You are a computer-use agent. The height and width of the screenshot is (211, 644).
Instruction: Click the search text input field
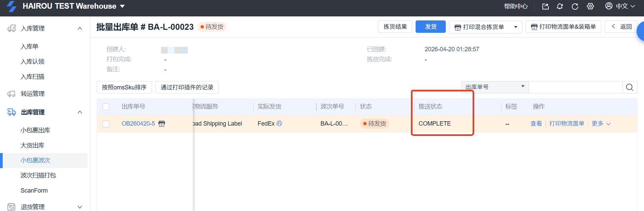click(575, 87)
